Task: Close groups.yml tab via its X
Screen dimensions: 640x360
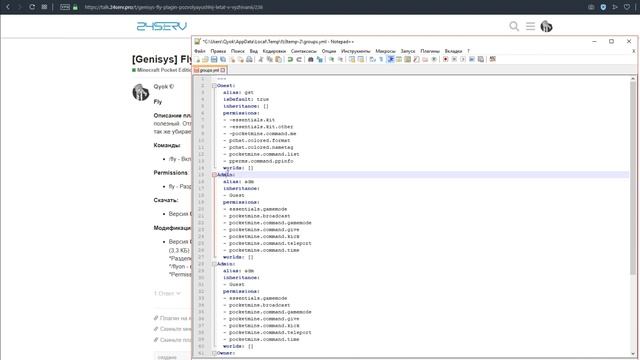Action: [x=222, y=70]
